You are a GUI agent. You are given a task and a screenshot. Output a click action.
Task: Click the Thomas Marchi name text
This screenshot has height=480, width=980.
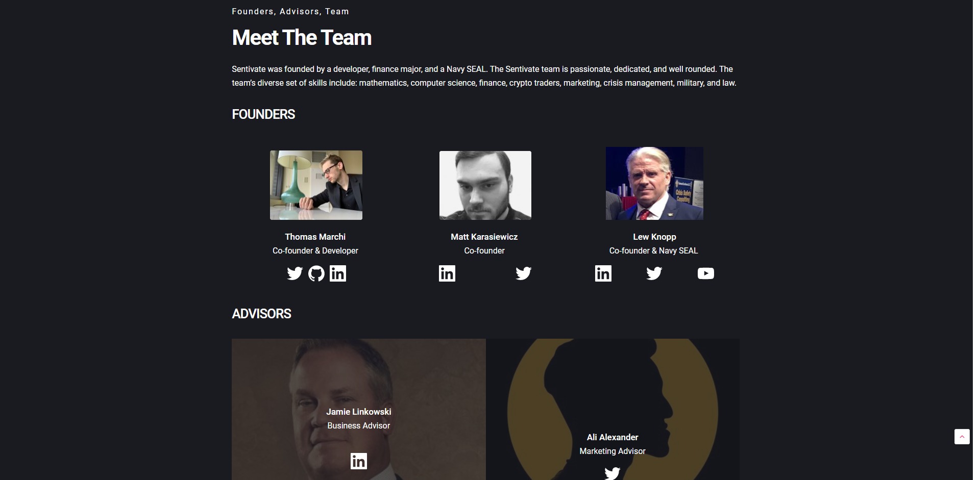coord(315,237)
